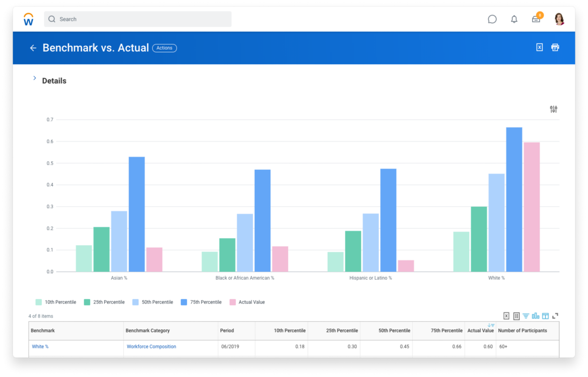Screen dimensions: 588x377
Task: Export the report to Excel from header
Action: (539, 47)
